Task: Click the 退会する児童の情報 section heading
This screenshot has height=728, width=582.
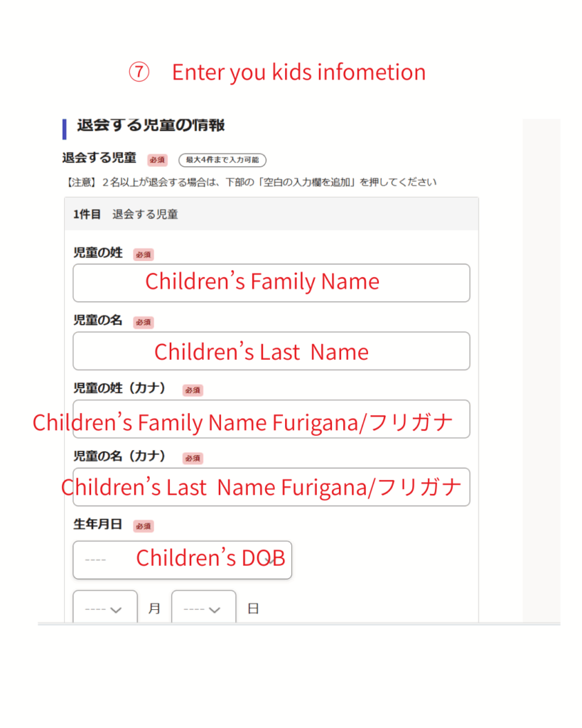Action: pos(151,126)
